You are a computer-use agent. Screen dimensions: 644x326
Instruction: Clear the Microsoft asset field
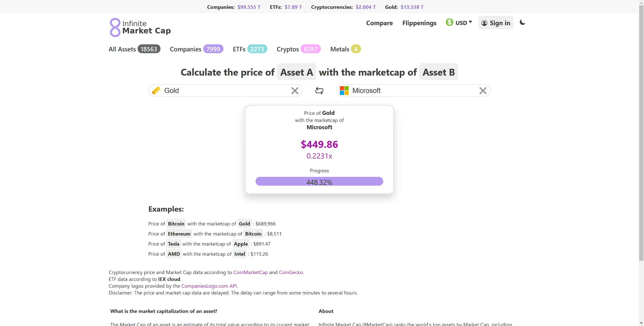[x=483, y=91]
